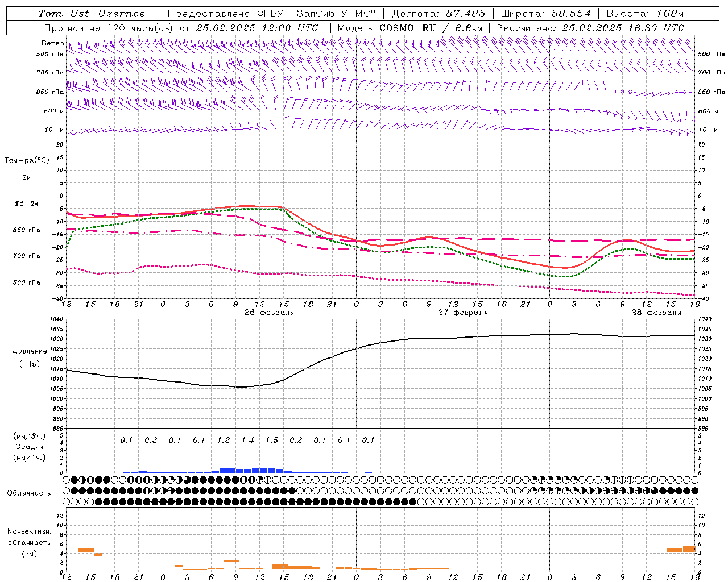This screenshot has height=582, width=728.
Task: Click the '(гПа)' unit under Давление
Action: [x=30, y=364]
